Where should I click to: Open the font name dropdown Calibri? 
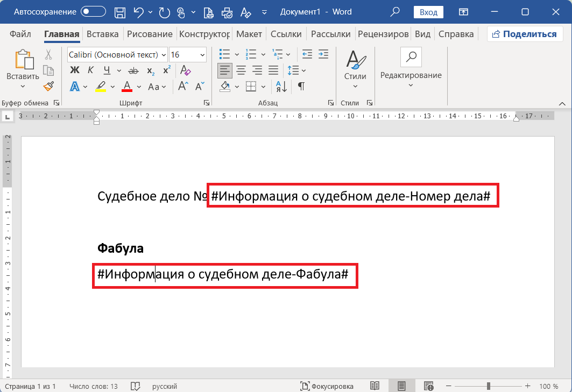(x=117, y=55)
